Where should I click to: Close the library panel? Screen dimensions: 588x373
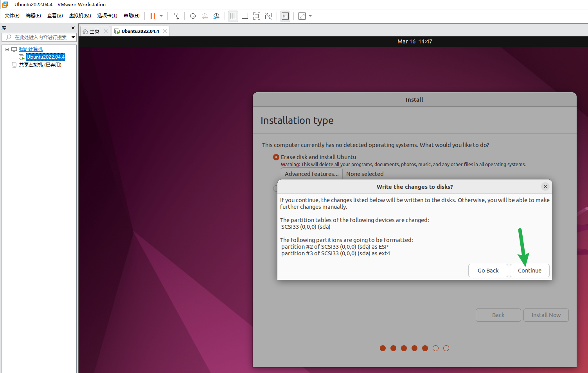tap(73, 28)
